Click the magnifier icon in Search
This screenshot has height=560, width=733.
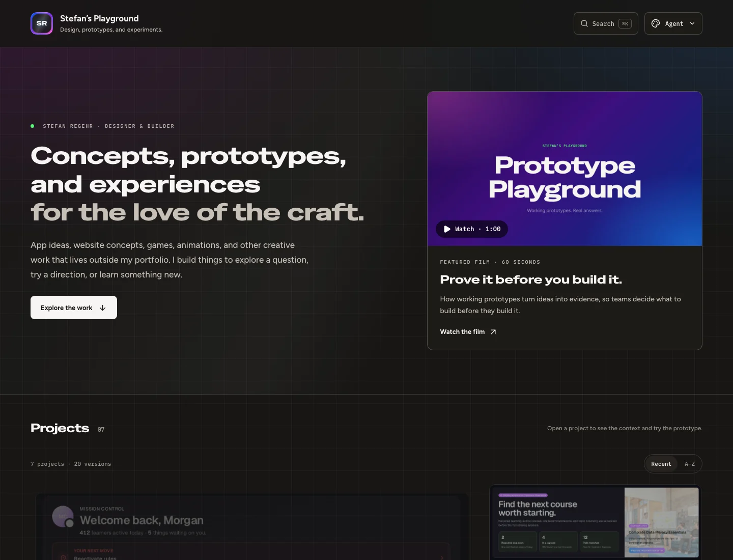pos(584,23)
